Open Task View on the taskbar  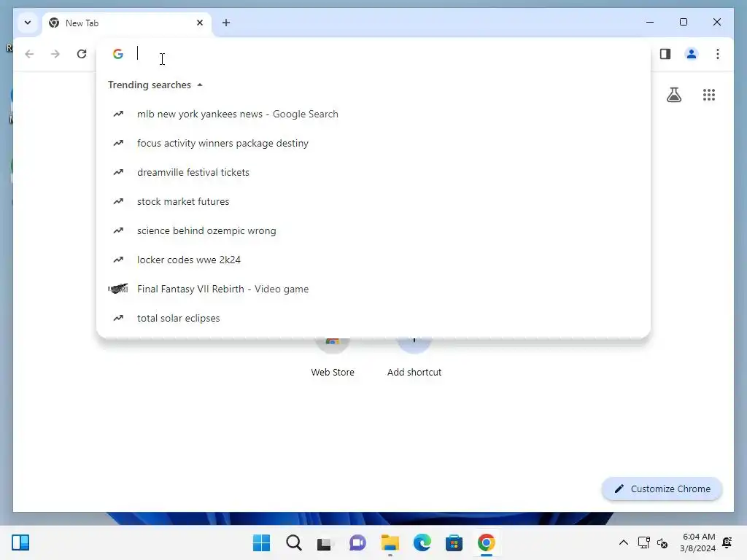pos(325,543)
